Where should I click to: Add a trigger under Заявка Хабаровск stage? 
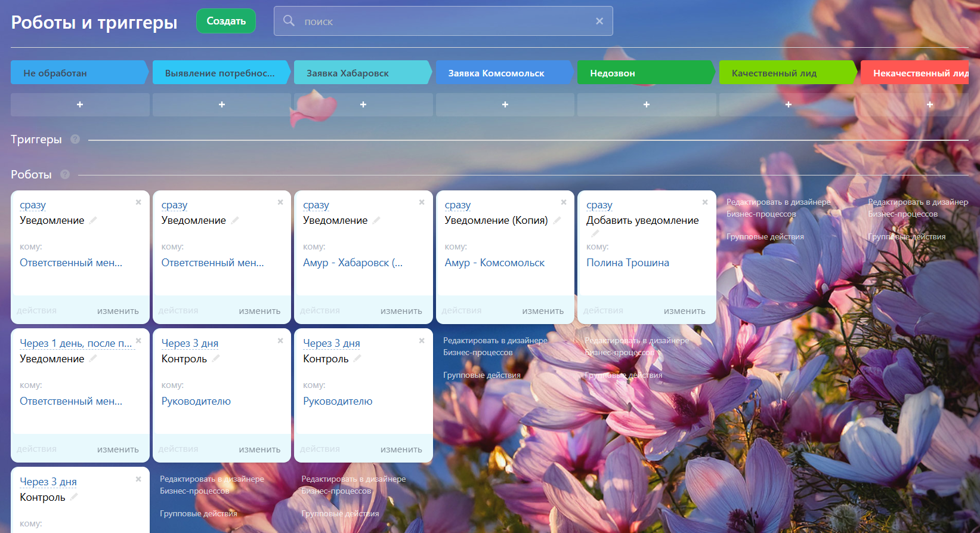click(x=363, y=104)
